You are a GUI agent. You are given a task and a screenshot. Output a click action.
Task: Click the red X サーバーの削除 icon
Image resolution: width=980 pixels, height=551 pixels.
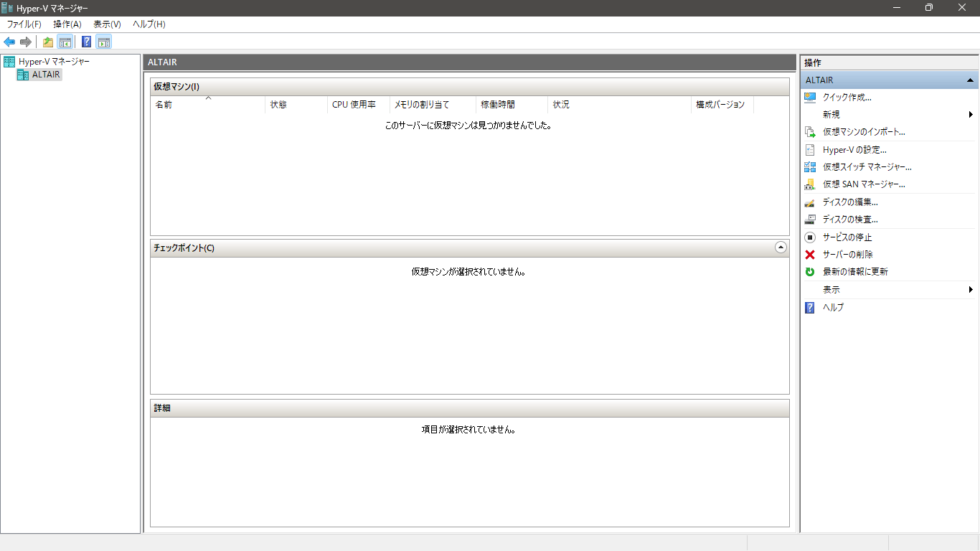810,255
